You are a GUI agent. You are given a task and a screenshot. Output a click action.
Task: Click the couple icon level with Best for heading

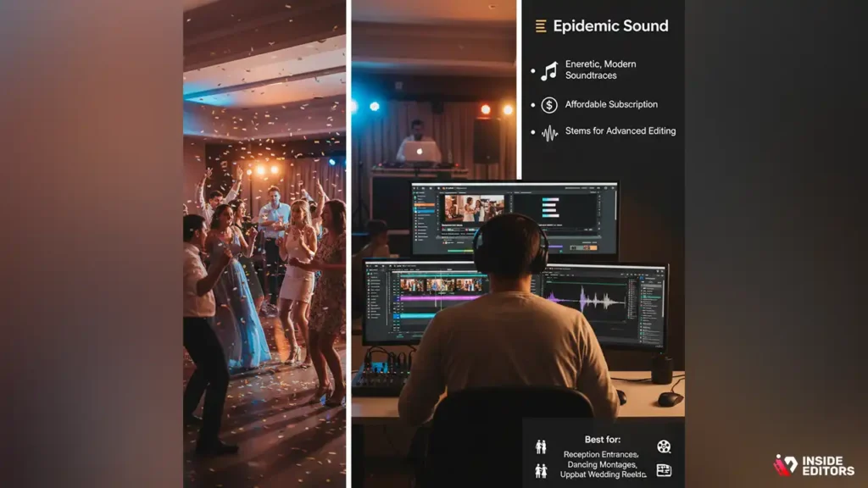pos(541,446)
